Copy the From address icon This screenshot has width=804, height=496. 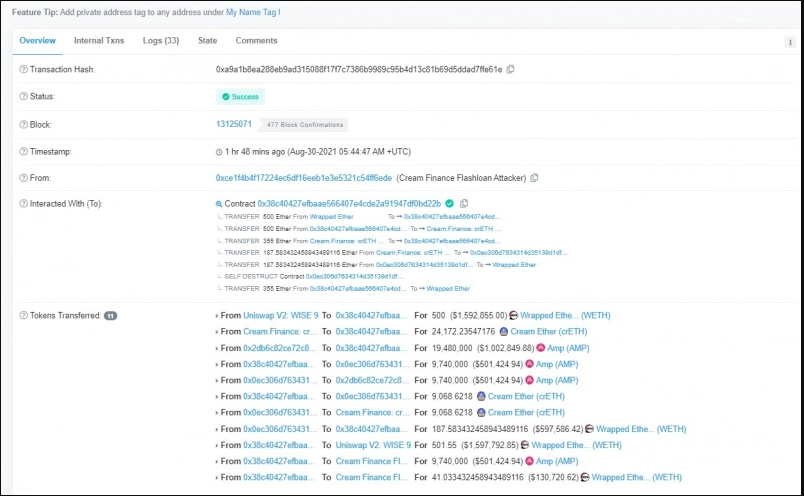point(534,178)
